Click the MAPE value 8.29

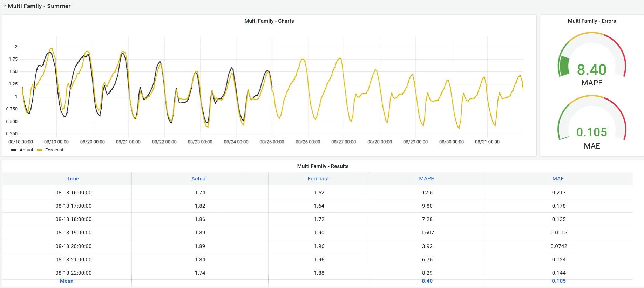427,273
